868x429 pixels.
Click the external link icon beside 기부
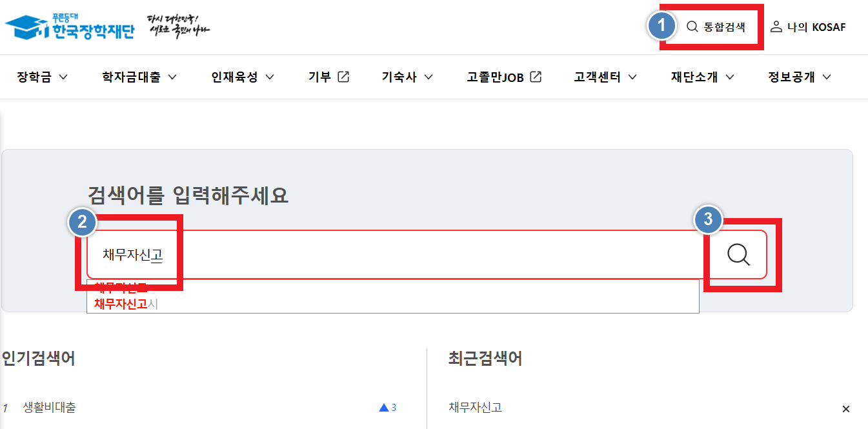tap(343, 75)
